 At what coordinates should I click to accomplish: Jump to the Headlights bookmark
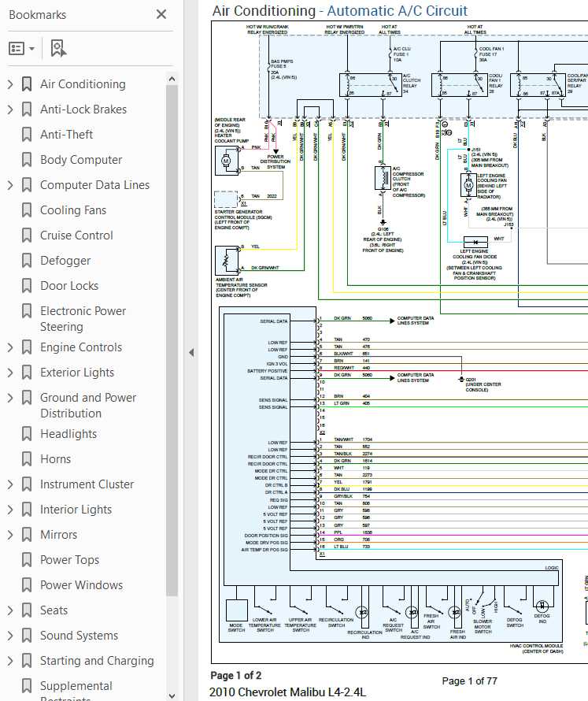click(x=68, y=434)
